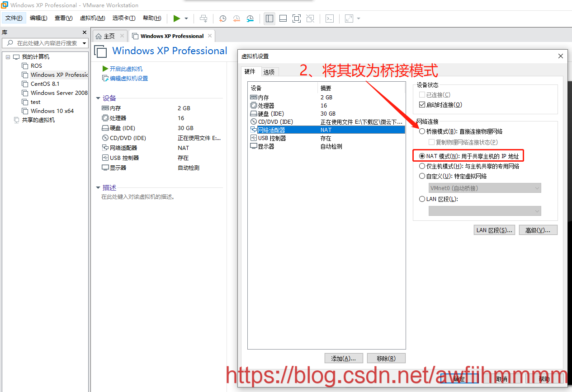Open the snapshot manager icon
The height and width of the screenshot is (392, 572).
pyautogui.click(x=250, y=19)
